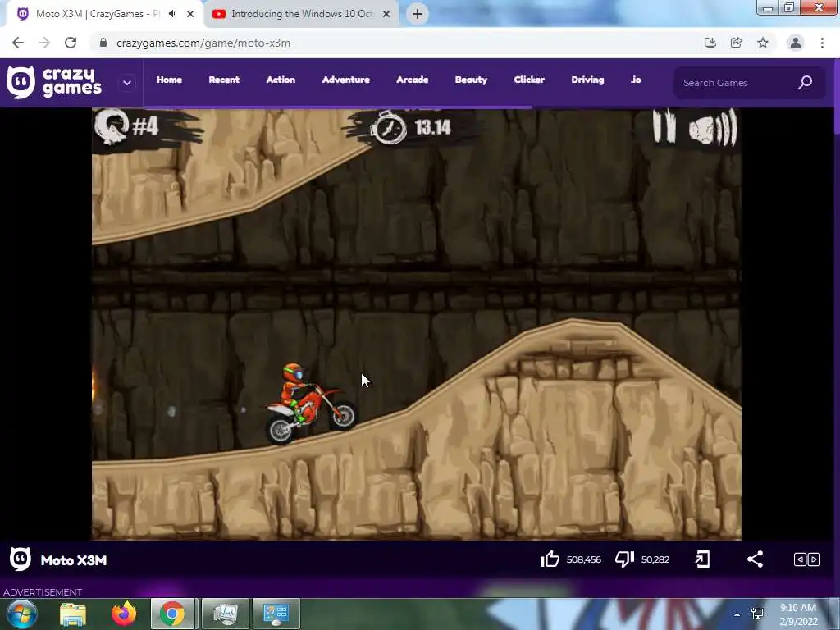840x630 pixels.
Task: Click the report/exit icon below game
Action: coord(702,559)
